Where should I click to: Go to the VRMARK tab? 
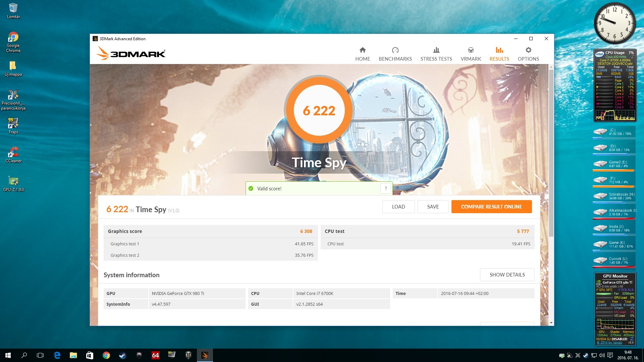point(471,54)
